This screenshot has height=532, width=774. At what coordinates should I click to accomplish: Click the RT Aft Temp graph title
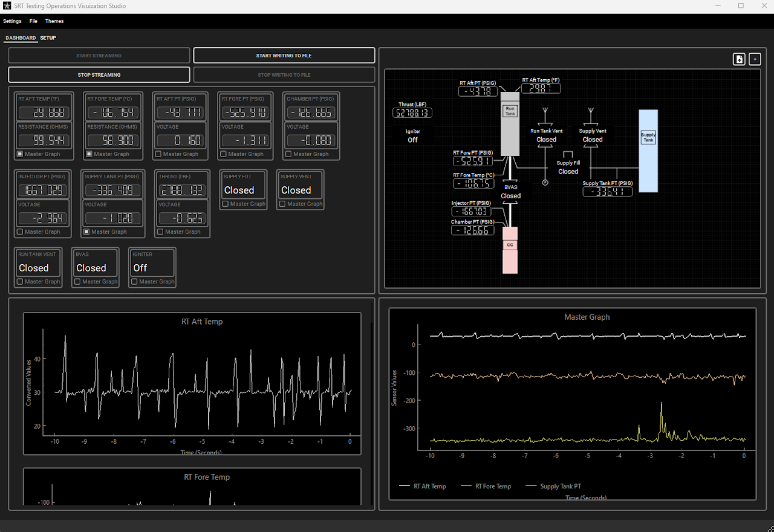click(202, 322)
